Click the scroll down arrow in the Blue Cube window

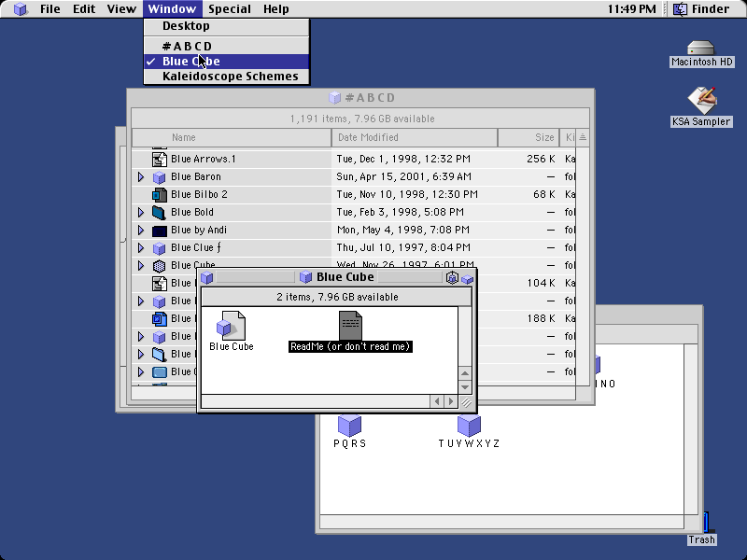[465, 386]
